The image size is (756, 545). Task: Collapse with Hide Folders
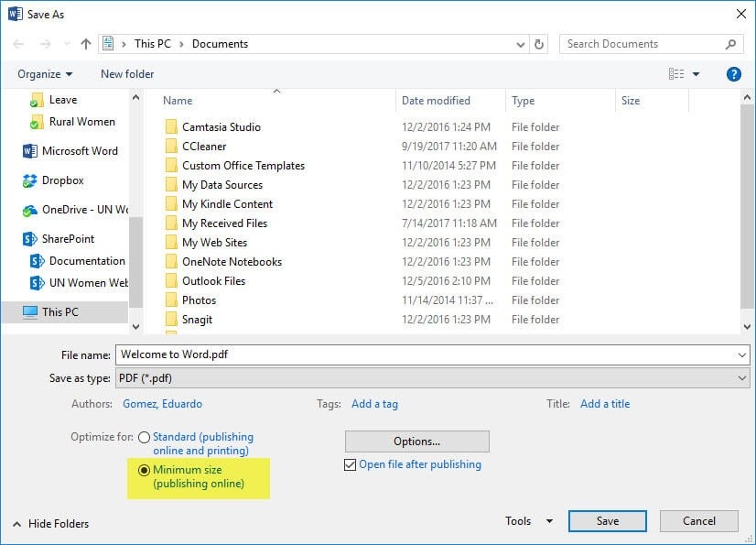(50, 524)
